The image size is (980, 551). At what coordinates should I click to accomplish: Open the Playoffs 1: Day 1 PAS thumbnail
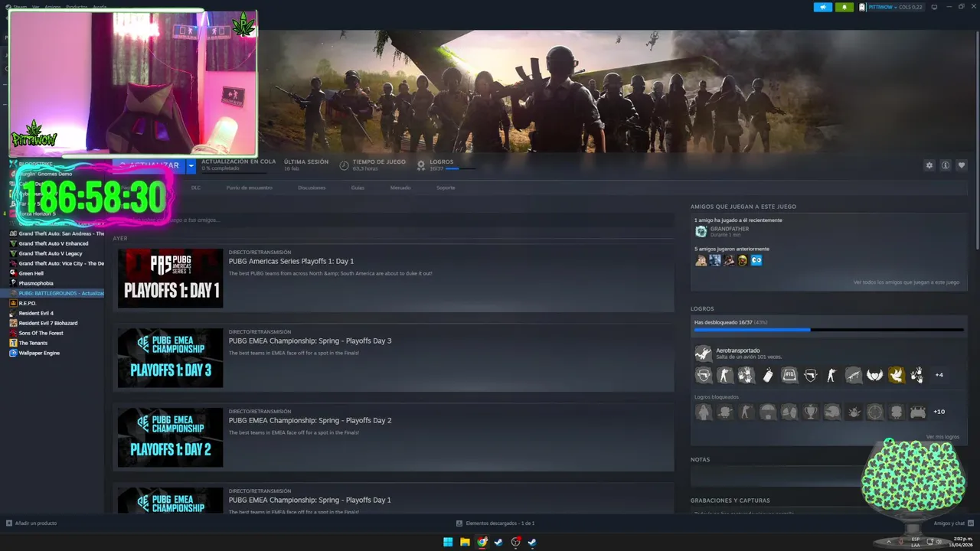[x=170, y=279]
